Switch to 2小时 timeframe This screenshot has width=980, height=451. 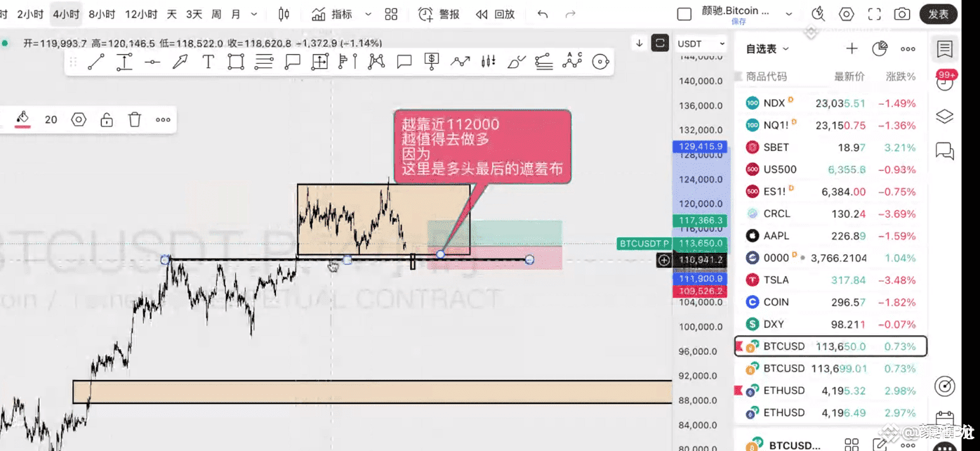tap(29, 14)
